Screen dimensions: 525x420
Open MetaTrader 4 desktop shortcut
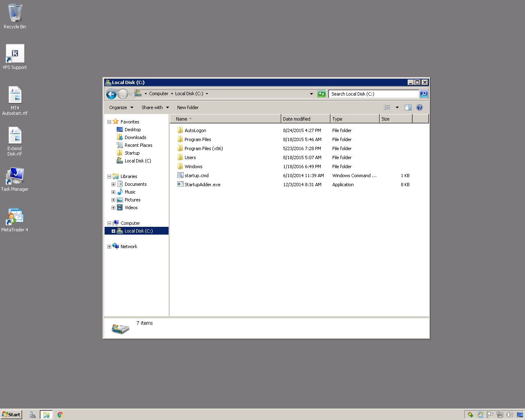(15, 217)
